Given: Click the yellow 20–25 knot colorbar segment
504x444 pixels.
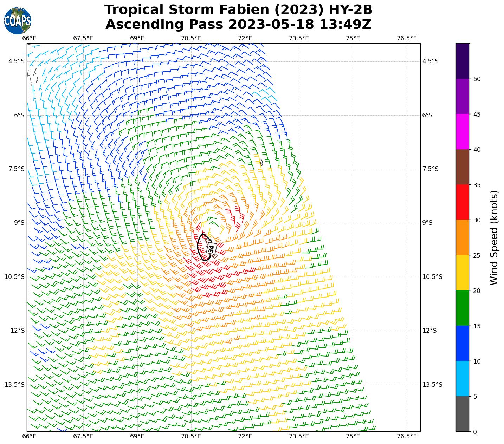Looking at the screenshot, I should pyautogui.click(x=462, y=273).
